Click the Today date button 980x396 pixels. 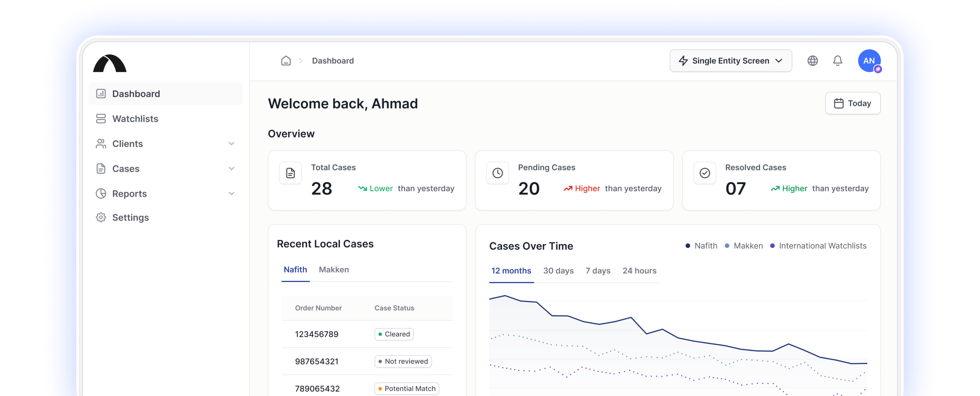(x=852, y=103)
